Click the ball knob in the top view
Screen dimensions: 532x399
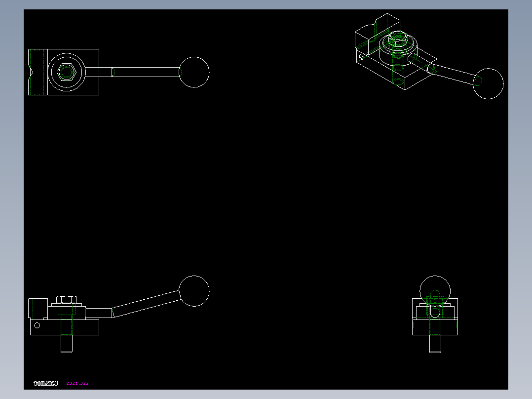(x=194, y=72)
